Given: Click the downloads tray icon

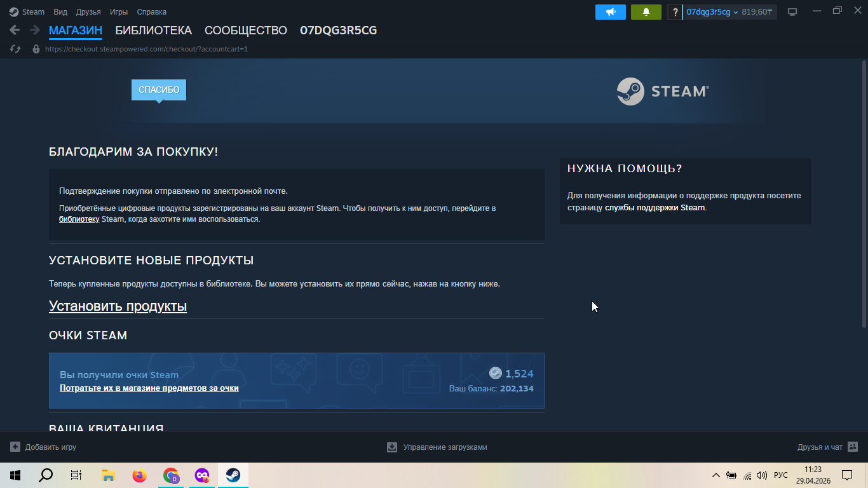Looking at the screenshot, I should click(392, 447).
